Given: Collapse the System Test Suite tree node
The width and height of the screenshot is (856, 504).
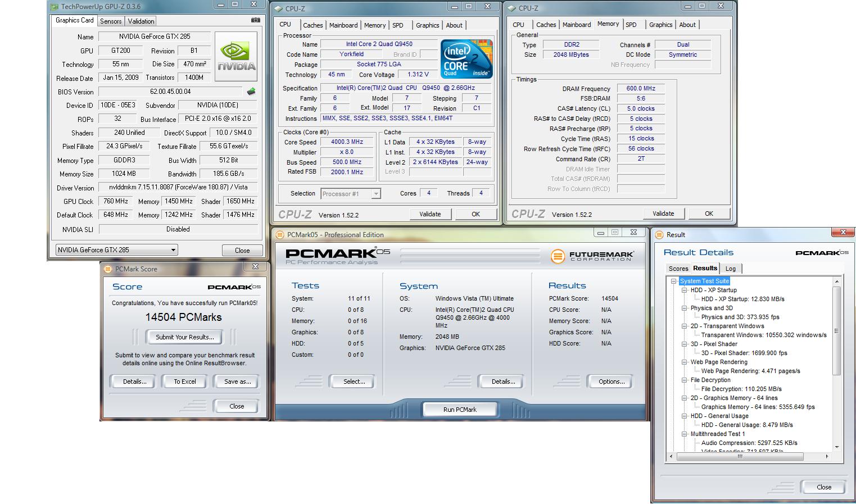Looking at the screenshot, I should point(674,281).
